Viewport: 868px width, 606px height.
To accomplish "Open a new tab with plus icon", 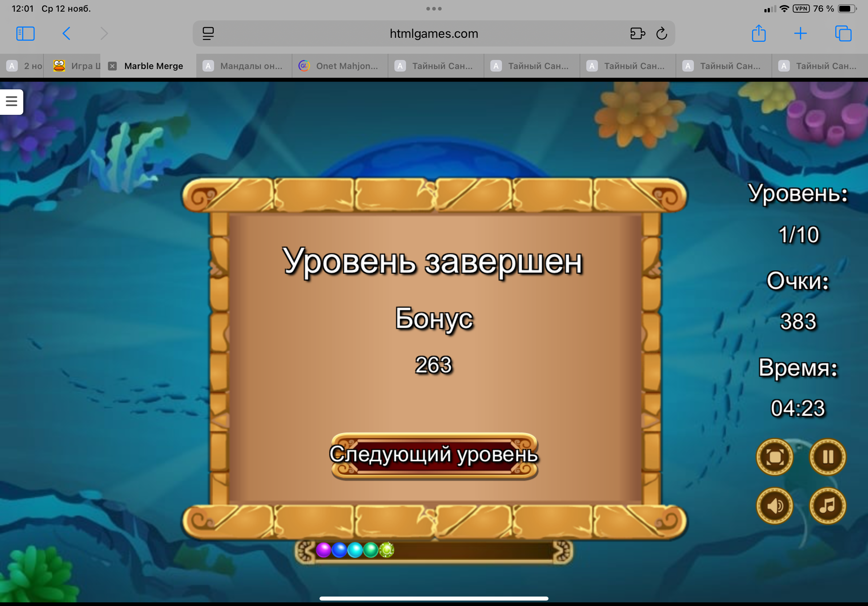I will [800, 34].
